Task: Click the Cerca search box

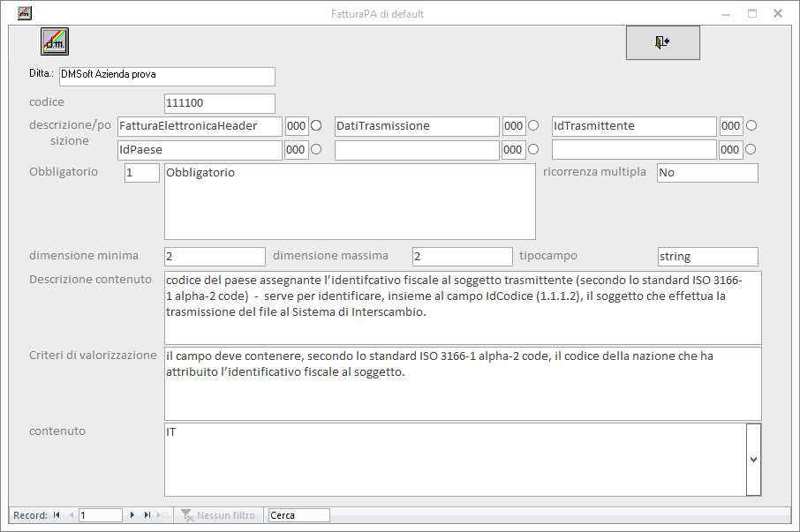Action: pos(299,515)
